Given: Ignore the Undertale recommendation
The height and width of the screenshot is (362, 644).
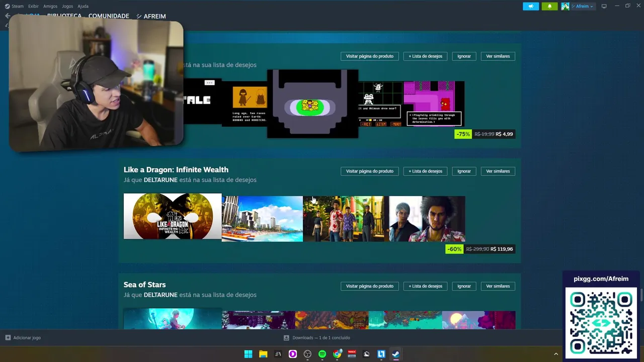Looking at the screenshot, I should [x=464, y=56].
